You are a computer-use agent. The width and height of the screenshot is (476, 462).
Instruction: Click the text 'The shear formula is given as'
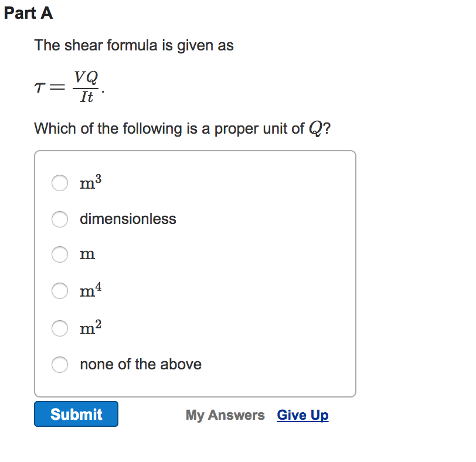[134, 45]
